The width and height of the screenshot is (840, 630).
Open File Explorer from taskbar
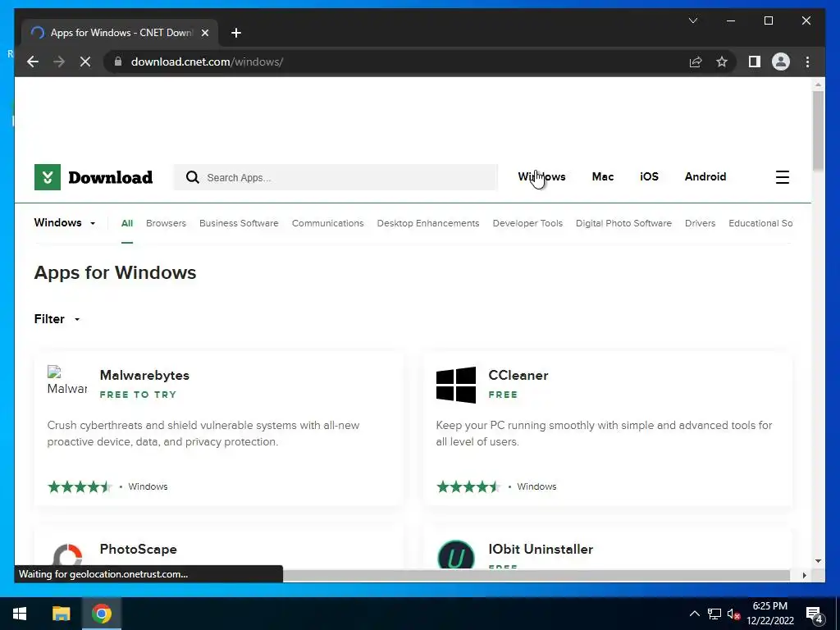tap(61, 614)
